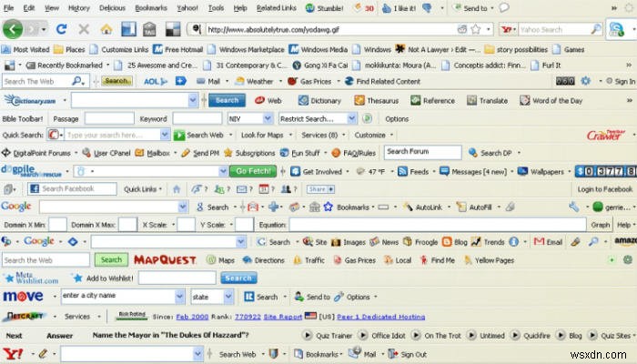Image resolution: width=637 pixels, height=364 pixels.
Task: Click the Go Fetch! button
Action: [253, 171]
